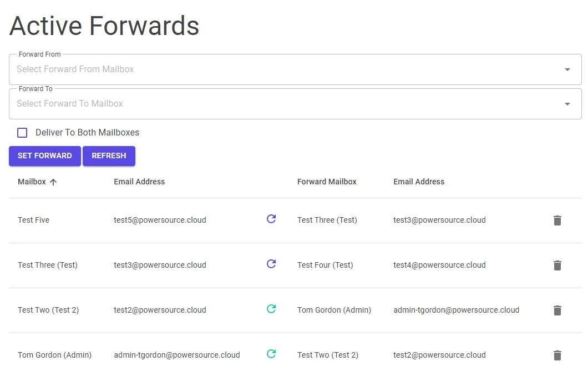Screen dimensions: 588x371
Task: Delete the Test Two (Test 2) forward
Action: point(557,310)
